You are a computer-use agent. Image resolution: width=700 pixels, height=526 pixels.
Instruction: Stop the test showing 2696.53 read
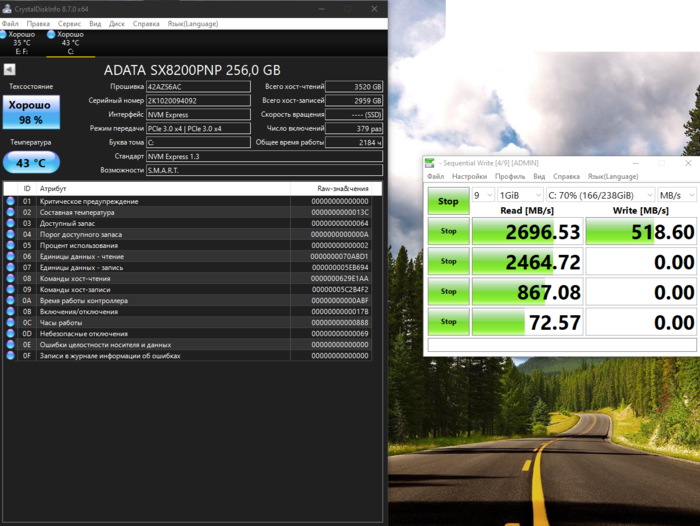(448, 231)
